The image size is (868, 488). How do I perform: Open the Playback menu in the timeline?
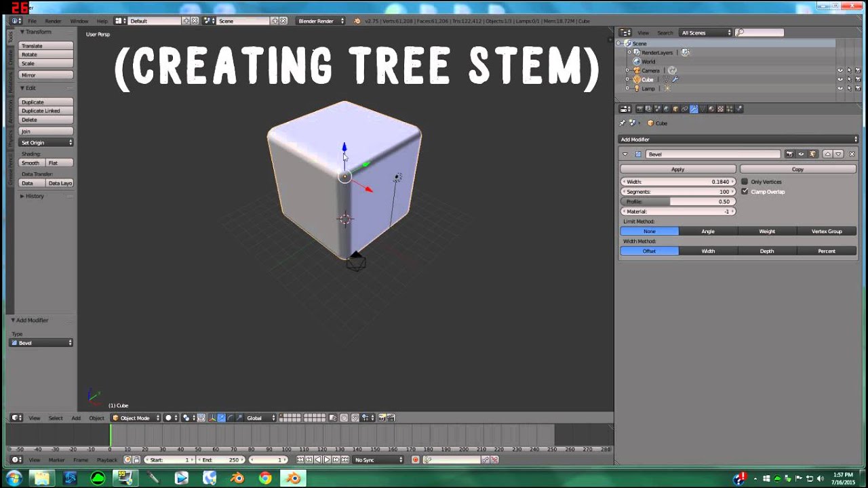tap(106, 460)
